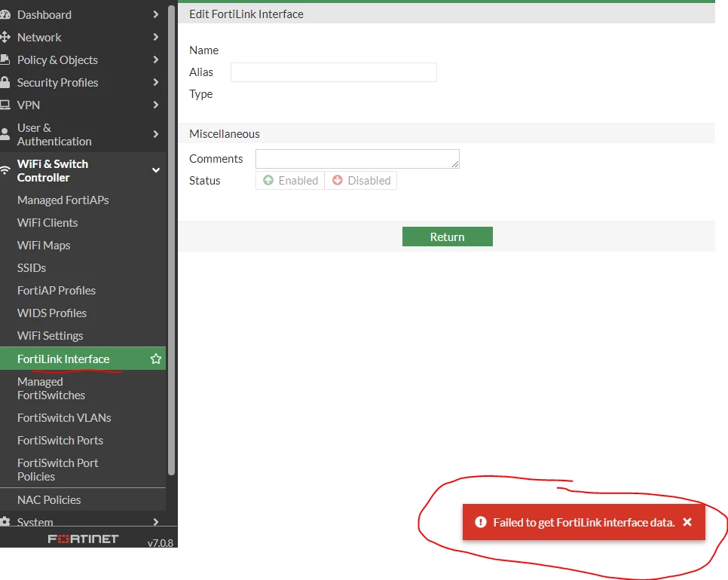This screenshot has height=580, width=728.
Task: Click the sidebar vertical scrollbar
Action: click(171, 239)
